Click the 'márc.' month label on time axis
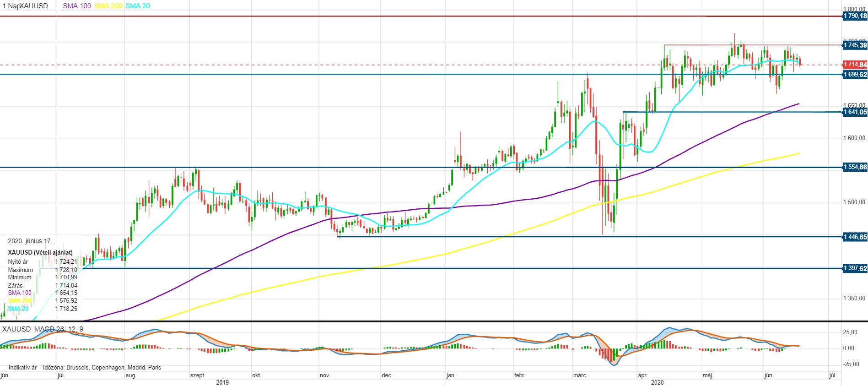Image resolution: width=868 pixels, height=386 pixels. [x=580, y=375]
